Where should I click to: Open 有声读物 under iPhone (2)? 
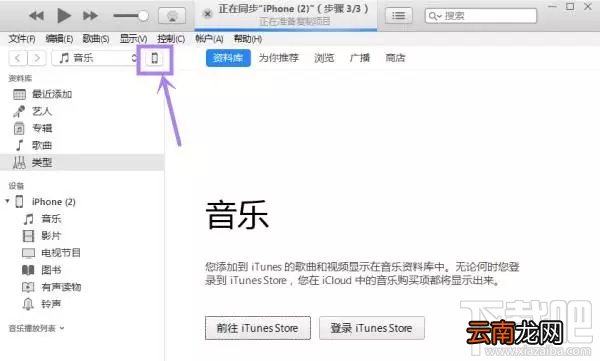pos(82,287)
